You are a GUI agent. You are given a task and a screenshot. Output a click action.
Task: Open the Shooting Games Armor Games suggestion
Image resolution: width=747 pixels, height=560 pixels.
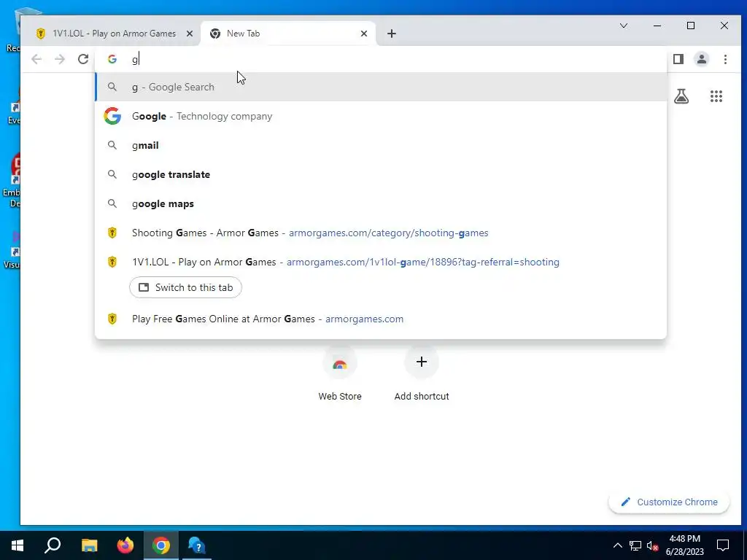click(381, 233)
